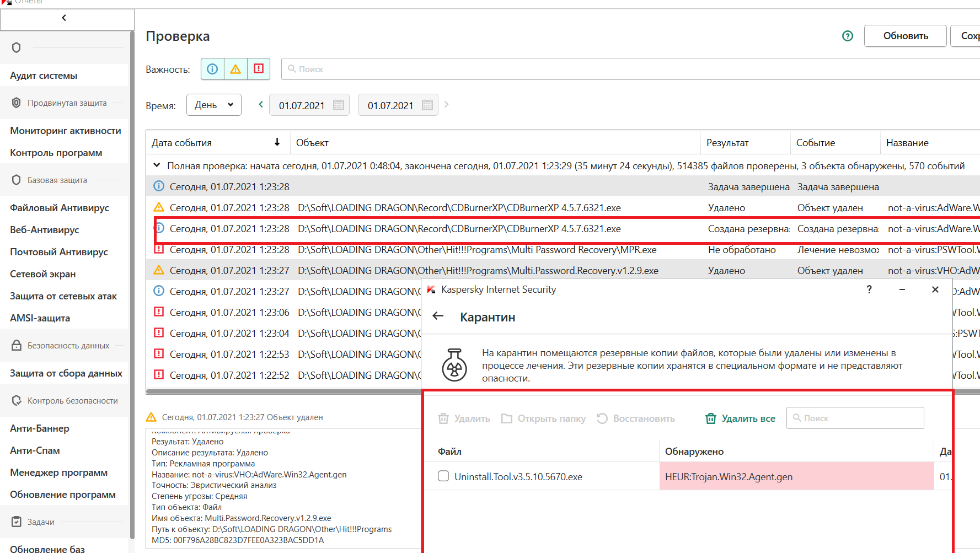Minimize the Kaspersky Internet Security window
The height and width of the screenshot is (553, 980).
[x=902, y=289]
